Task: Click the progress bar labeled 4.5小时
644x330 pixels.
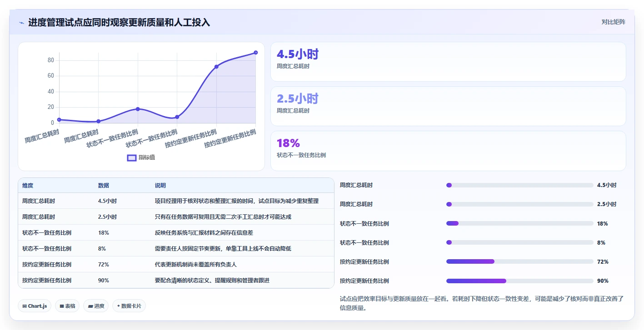Action: click(x=520, y=185)
